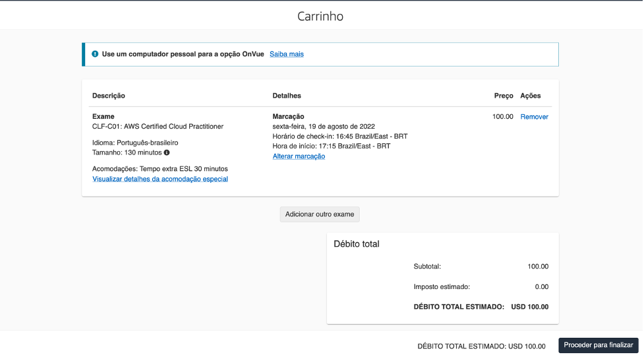Click the Imposto estimado: label
Viewport: 644px width, 357px height.
[x=442, y=286]
